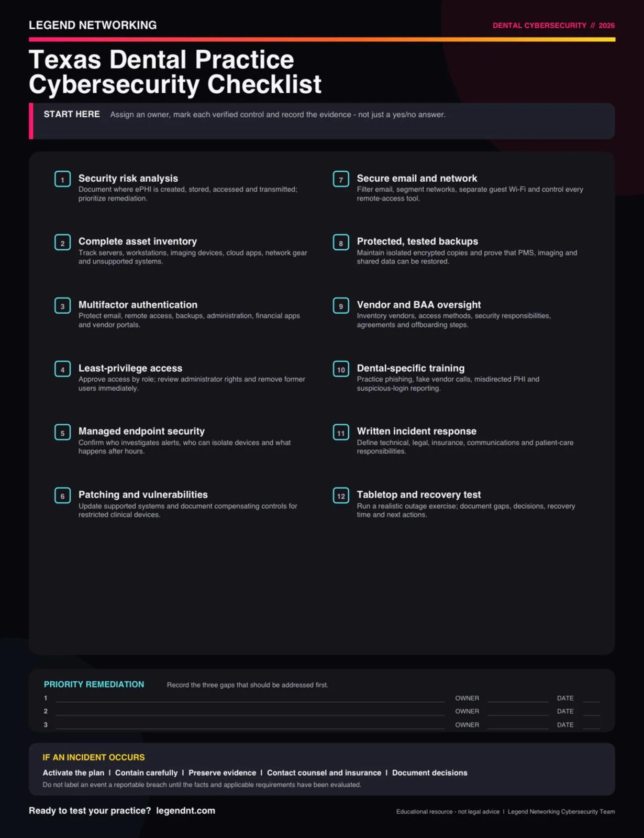Click the OWNER field on remediation row 3

[518, 725]
